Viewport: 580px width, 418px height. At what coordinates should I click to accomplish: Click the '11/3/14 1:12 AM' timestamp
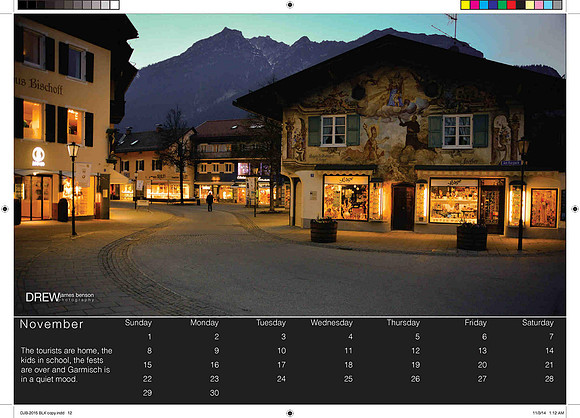click(548, 413)
